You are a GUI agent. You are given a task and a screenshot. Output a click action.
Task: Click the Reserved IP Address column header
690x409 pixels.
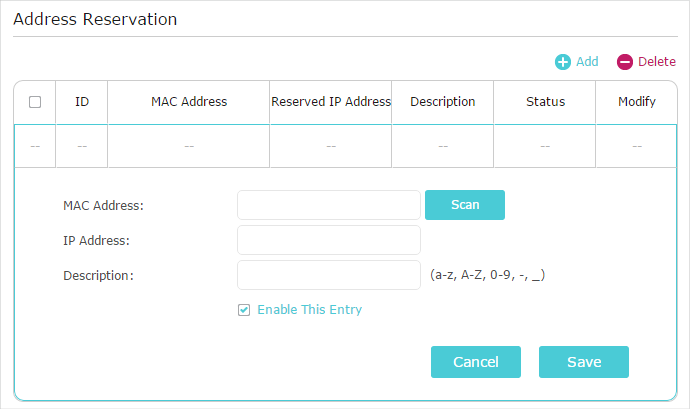click(x=330, y=102)
